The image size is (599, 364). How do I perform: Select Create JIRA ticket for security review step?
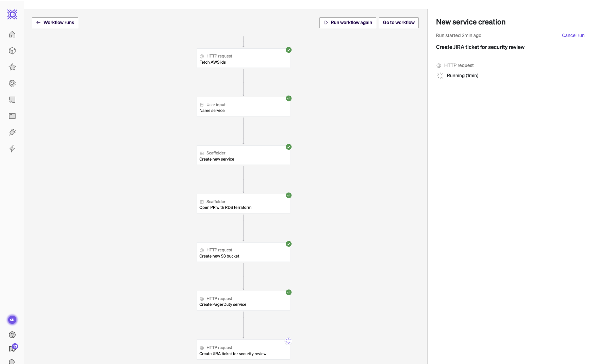(x=243, y=350)
